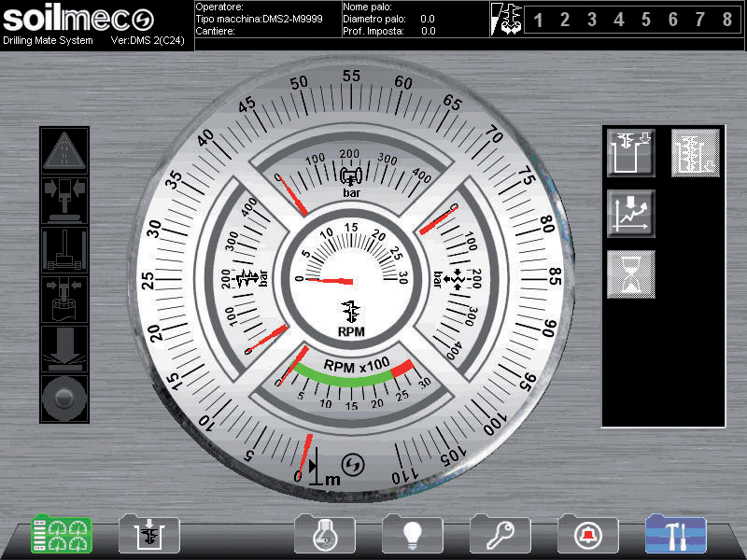Screen dimensions: 747x560
Task: Open the key/access folder icon
Action: coord(500,535)
